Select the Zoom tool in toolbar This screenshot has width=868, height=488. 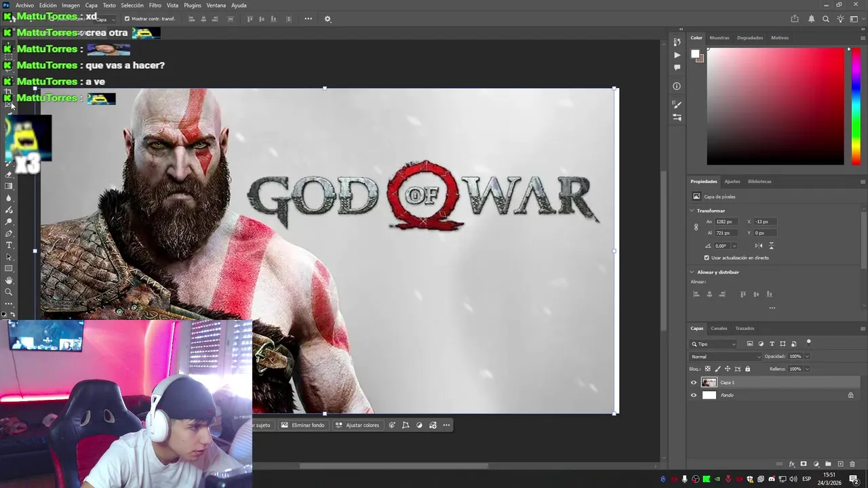coord(9,292)
